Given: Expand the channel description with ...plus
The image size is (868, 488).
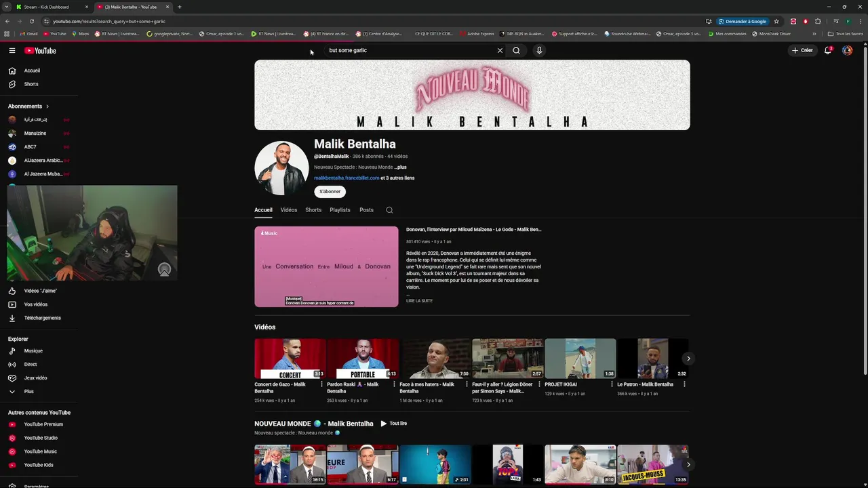Looking at the screenshot, I should point(401,167).
